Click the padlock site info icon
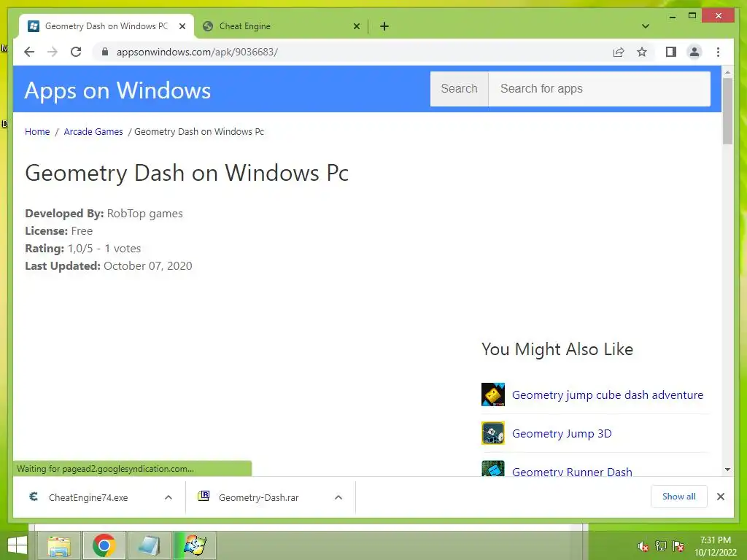 click(105, 52)
